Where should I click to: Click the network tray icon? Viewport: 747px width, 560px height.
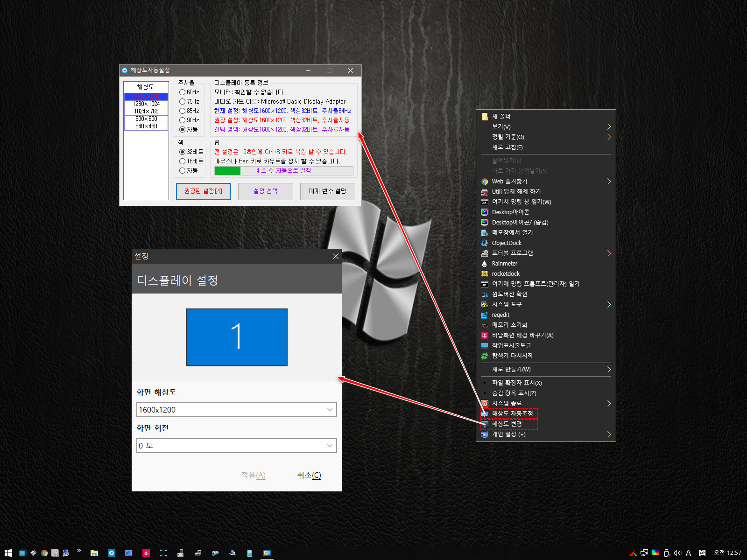pyautogui.click(x=644, y=553)
